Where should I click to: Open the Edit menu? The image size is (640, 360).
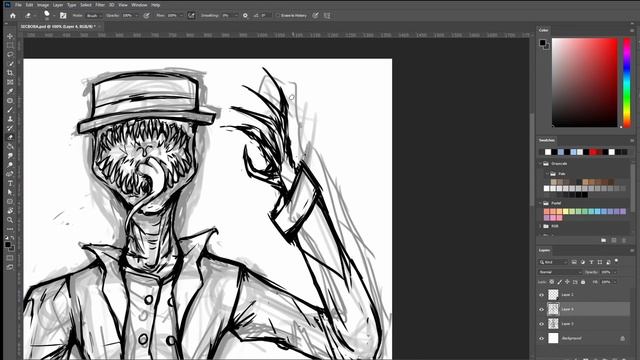point(29,5)
